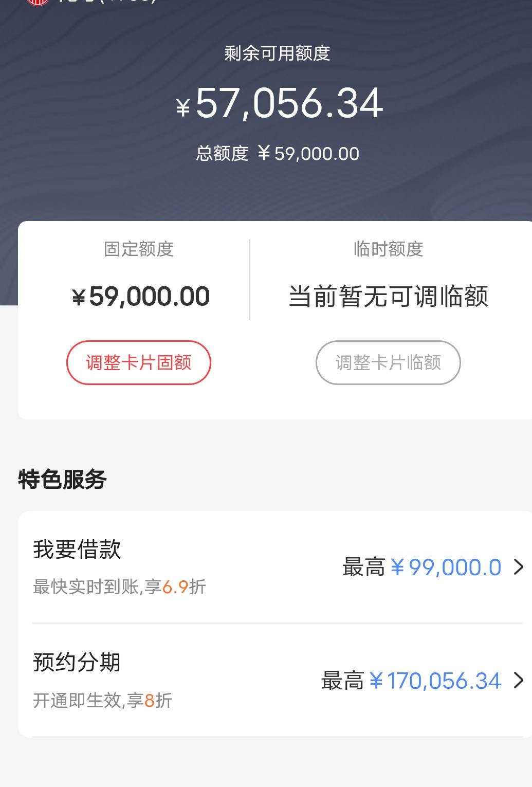Click the greyed 调整卡片临额 button

(x=388, y=362)
